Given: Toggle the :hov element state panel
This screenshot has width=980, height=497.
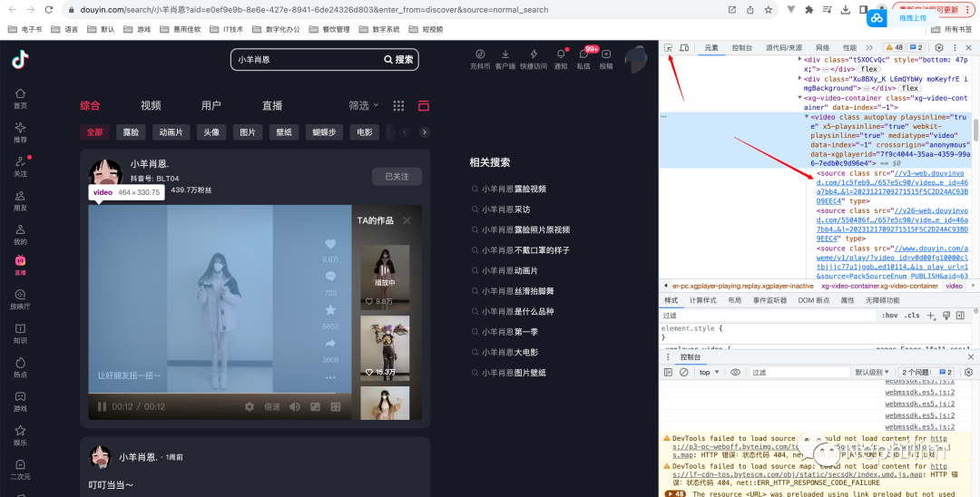Looking at the screenshot, I should tap(889, 316).
